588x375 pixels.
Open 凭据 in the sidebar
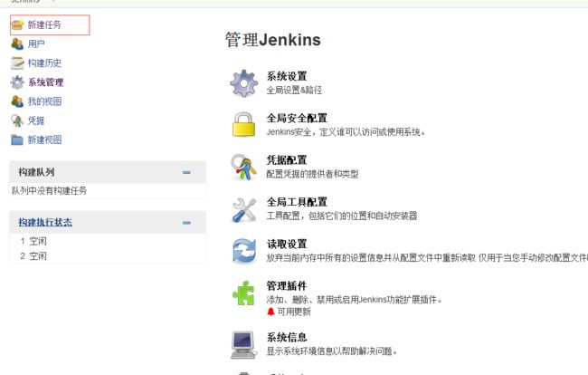[x=36, y=120]
